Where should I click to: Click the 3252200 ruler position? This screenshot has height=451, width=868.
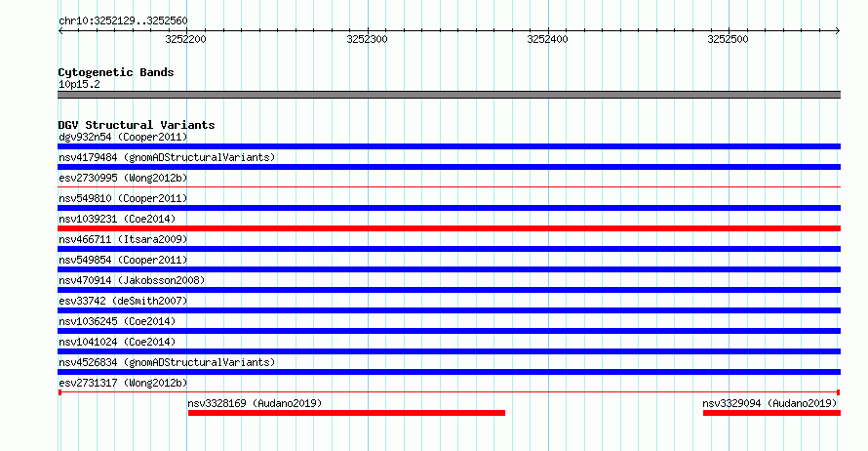[x=186, y=39]
